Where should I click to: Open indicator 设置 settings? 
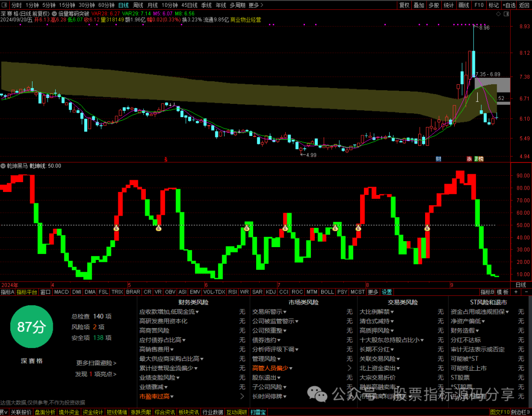[387, 292]
